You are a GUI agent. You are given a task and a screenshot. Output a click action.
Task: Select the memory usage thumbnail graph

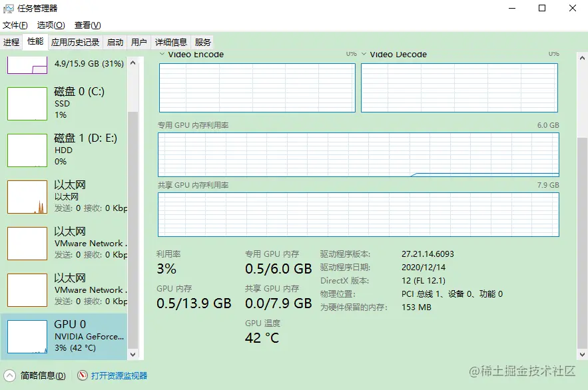pyautogui.click(x=27, y=65)
